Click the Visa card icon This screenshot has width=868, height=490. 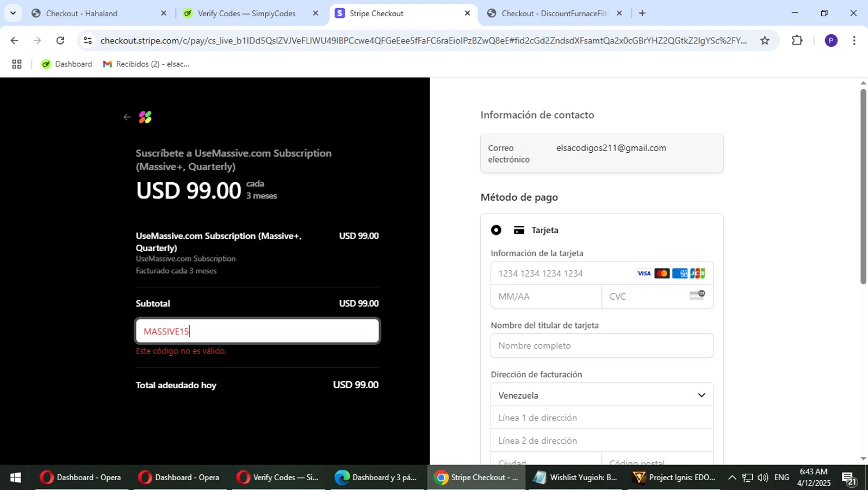(644, 274)
